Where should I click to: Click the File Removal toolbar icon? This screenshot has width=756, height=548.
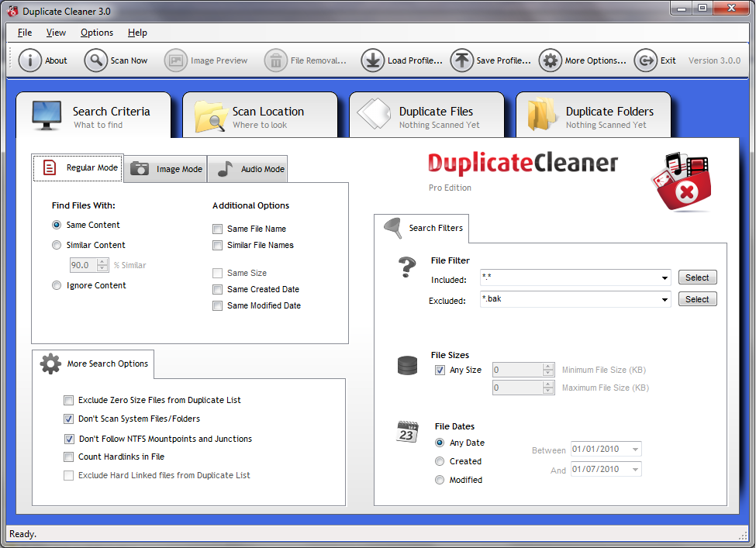[276, 60]
